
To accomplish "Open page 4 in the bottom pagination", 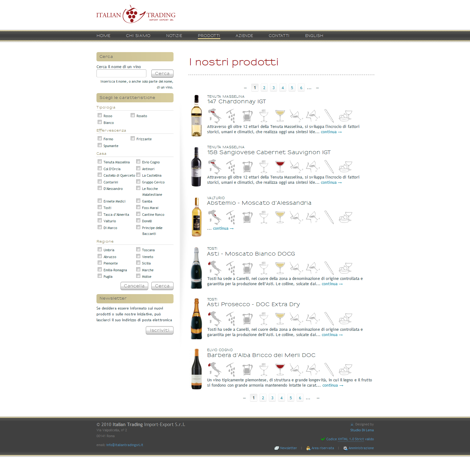I will (281, 398).
